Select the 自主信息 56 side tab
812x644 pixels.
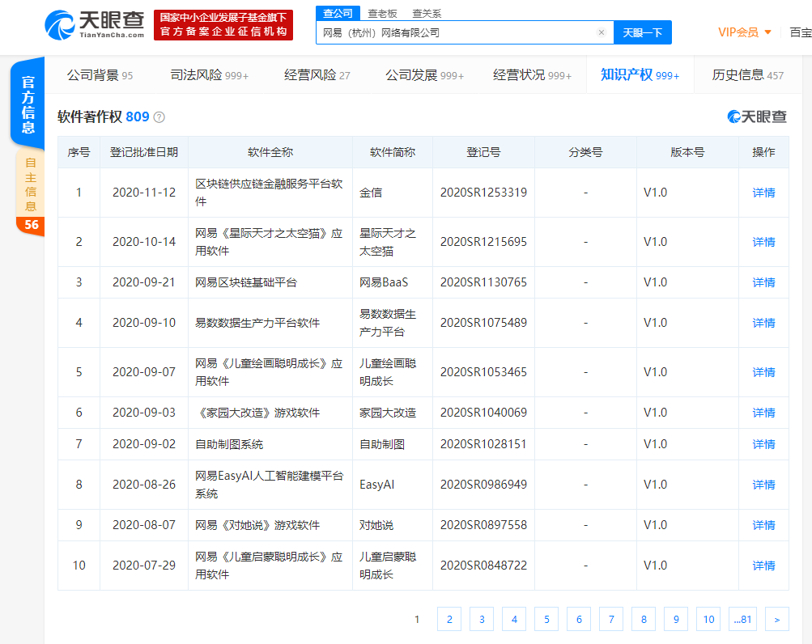pyautogui.click(x=31, y=193)
